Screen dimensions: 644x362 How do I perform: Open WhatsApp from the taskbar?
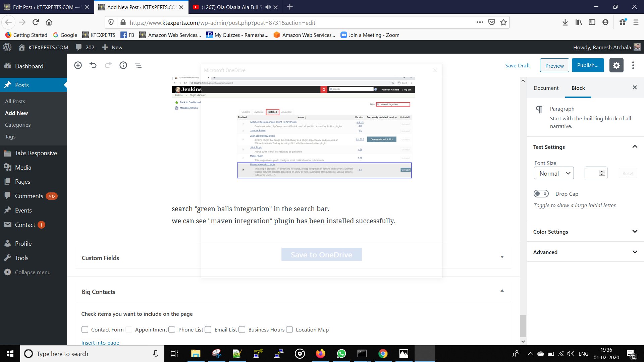pos(341,354)
